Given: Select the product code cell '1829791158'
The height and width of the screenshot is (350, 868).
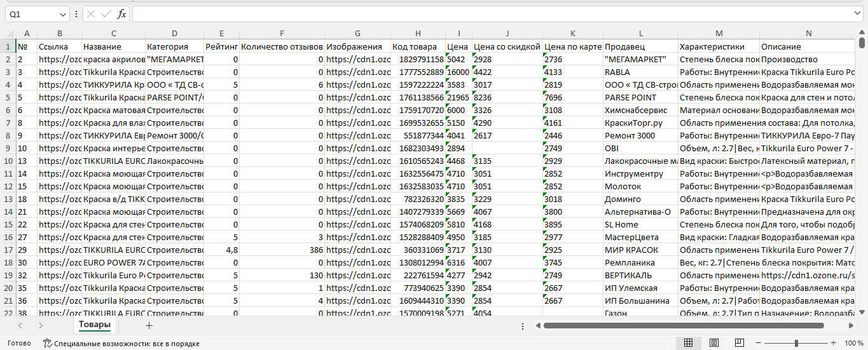Looking at the screenshot, I should pos(418,59).
